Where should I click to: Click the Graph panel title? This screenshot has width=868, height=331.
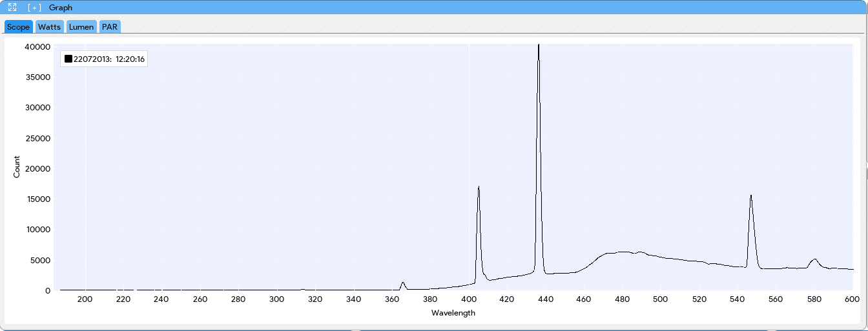click(x=61, y=8)
